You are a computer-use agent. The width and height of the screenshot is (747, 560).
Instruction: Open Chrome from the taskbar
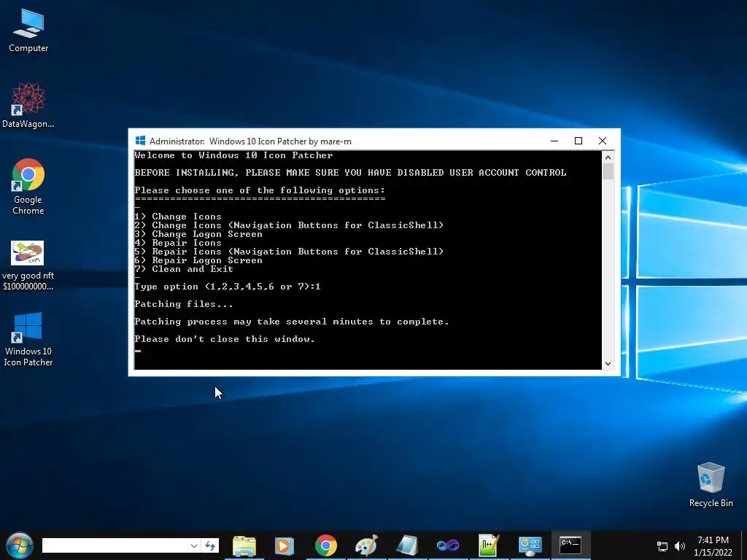pyautogui.click(x=326, y=545)
